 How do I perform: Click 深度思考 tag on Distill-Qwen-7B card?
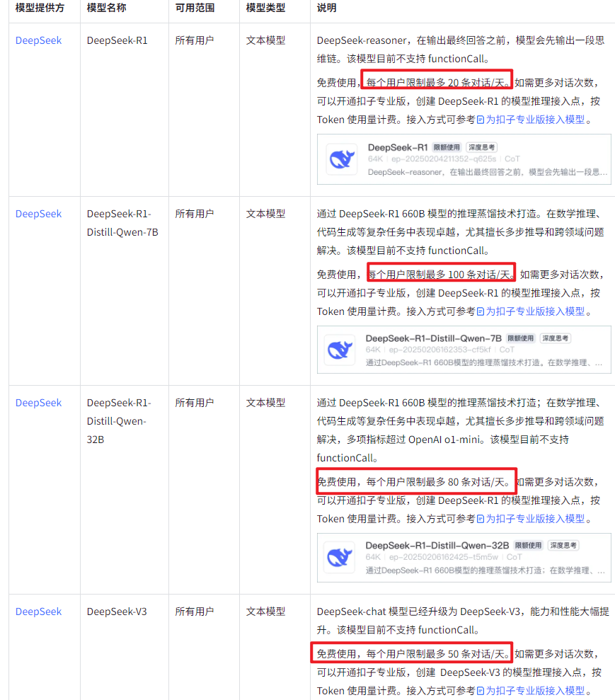(x=556, y=338)
